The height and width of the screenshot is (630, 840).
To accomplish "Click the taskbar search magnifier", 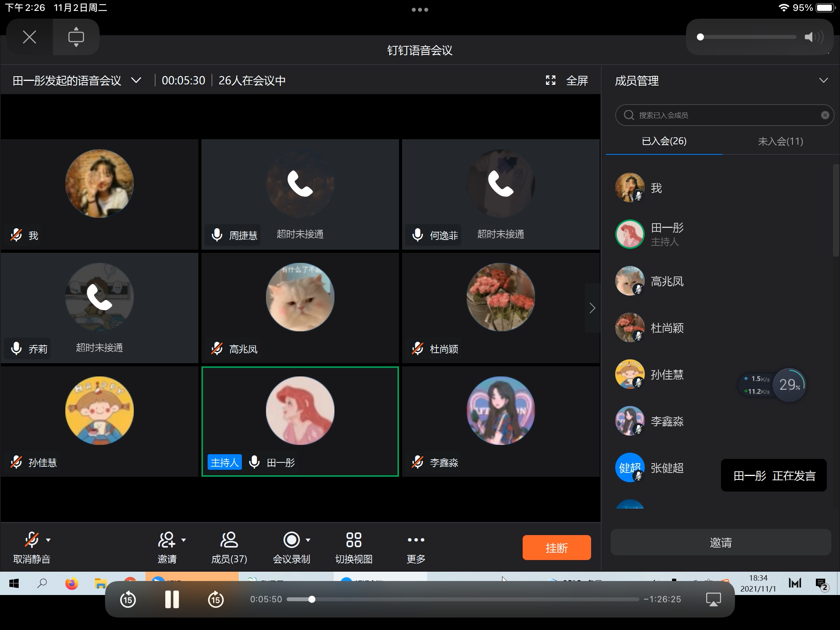I will point(42,583).
